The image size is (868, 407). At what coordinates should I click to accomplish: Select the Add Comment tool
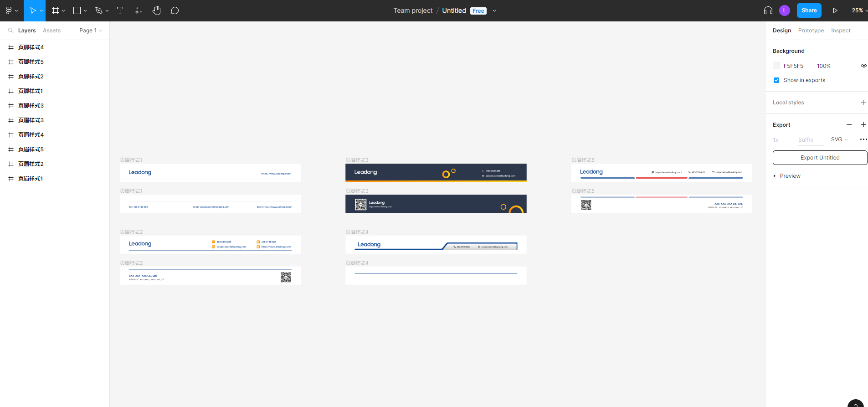tap(175, 10)
